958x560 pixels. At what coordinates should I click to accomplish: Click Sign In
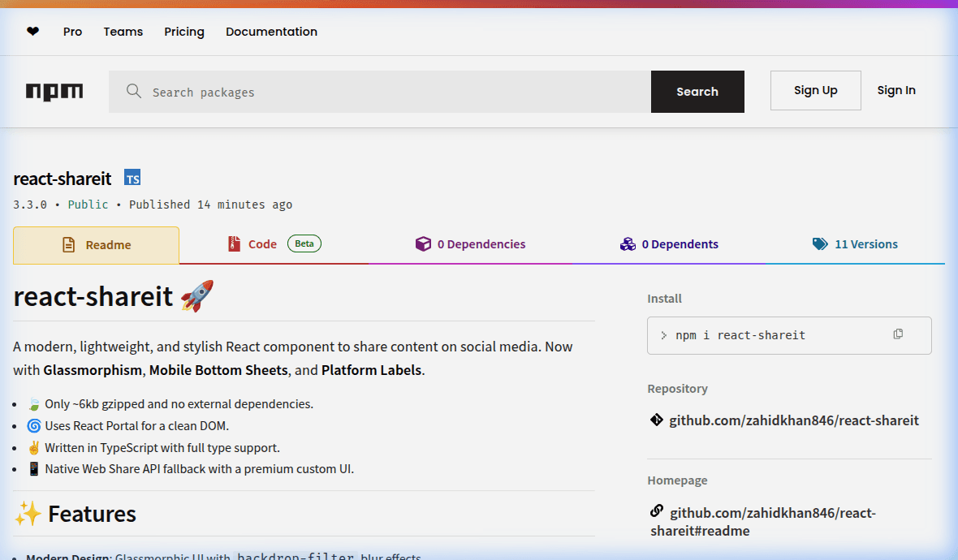pyautogui.click(x=896, y=90)
